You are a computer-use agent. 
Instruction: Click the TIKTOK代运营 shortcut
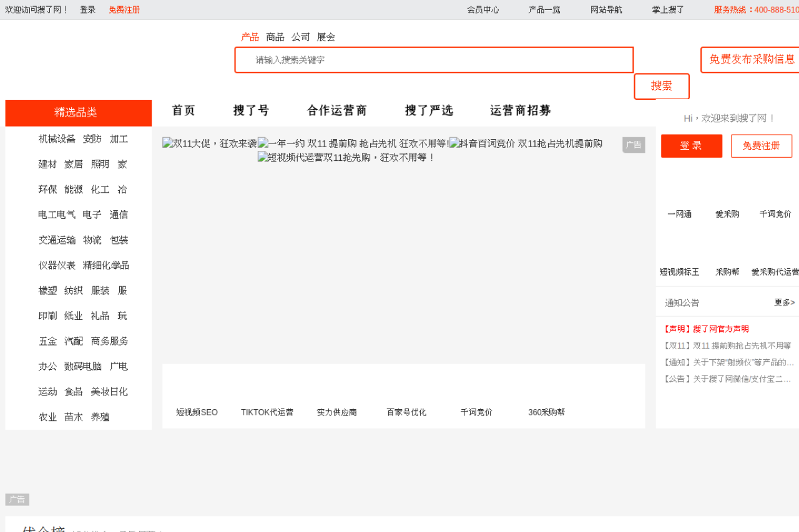tap(267, 412)
